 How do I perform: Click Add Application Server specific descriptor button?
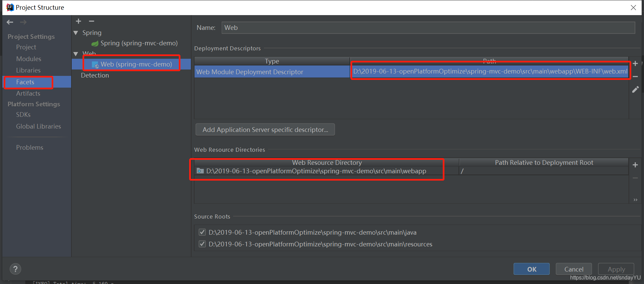click(x=265, y=130)
